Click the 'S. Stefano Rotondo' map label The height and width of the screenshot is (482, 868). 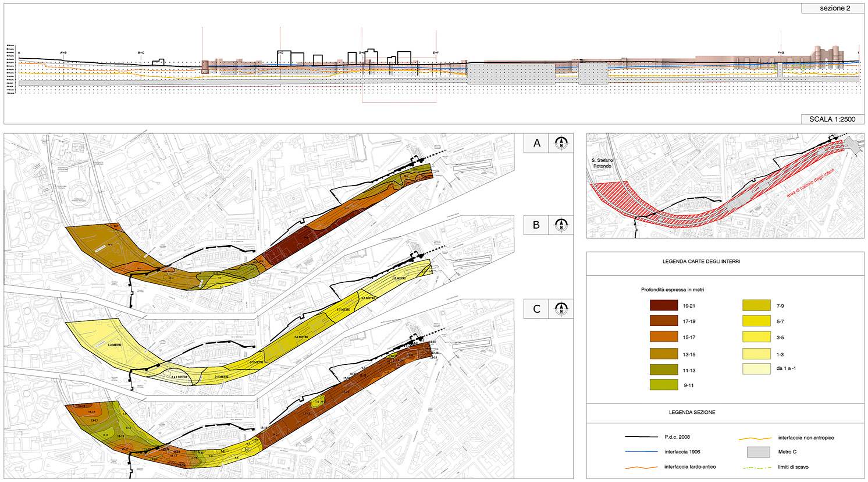point(602,164)
